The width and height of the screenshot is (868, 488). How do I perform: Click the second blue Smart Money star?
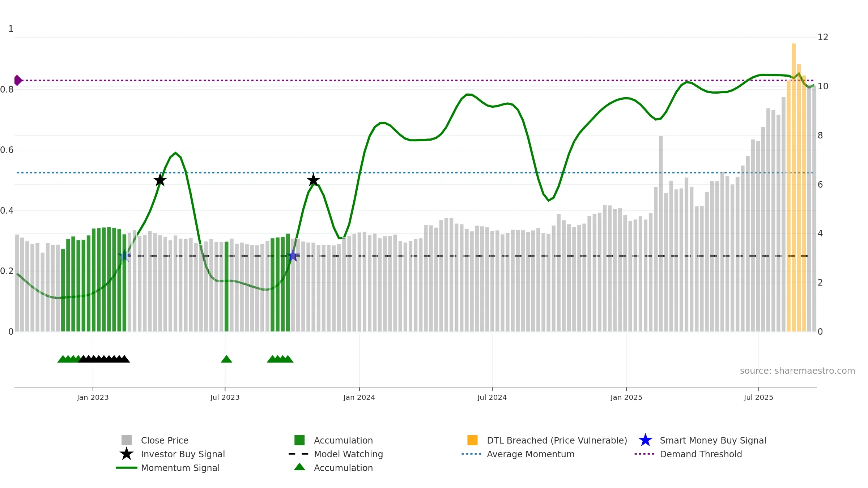293,256
